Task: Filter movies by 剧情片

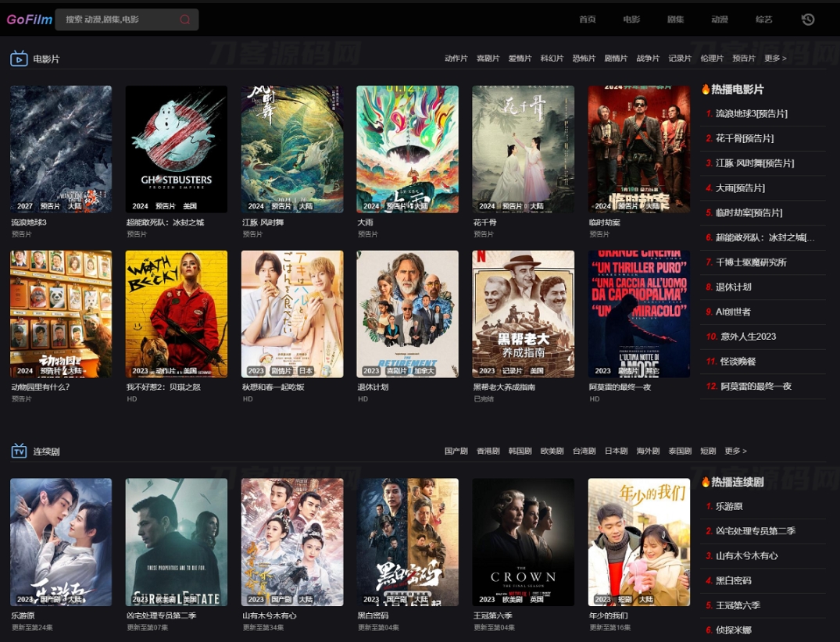Action: pyautogui.click(x=616, y=59)
